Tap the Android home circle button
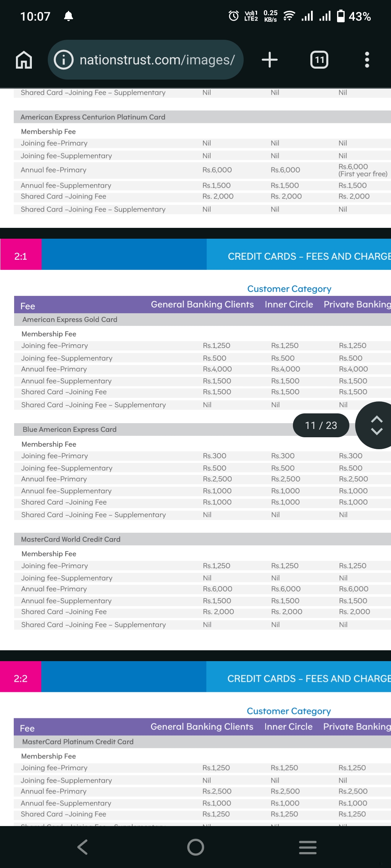The image size is (391, 868). [195, 847]
